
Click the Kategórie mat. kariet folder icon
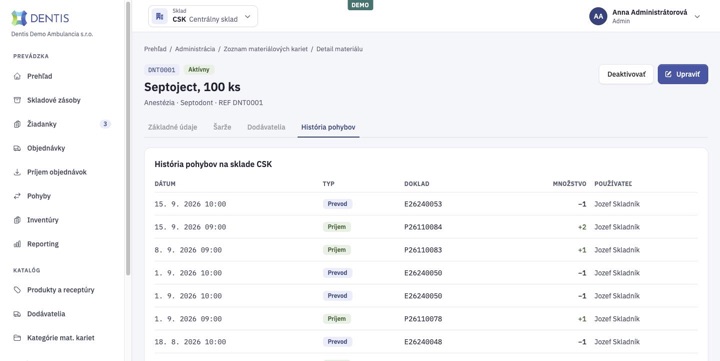click(17, 338)
